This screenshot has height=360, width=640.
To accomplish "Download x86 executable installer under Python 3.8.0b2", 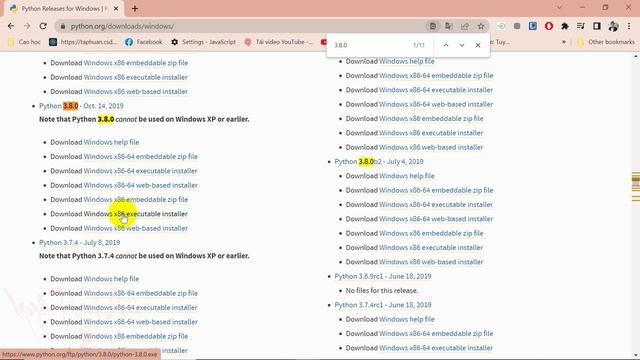I will (x=431, y=247).
